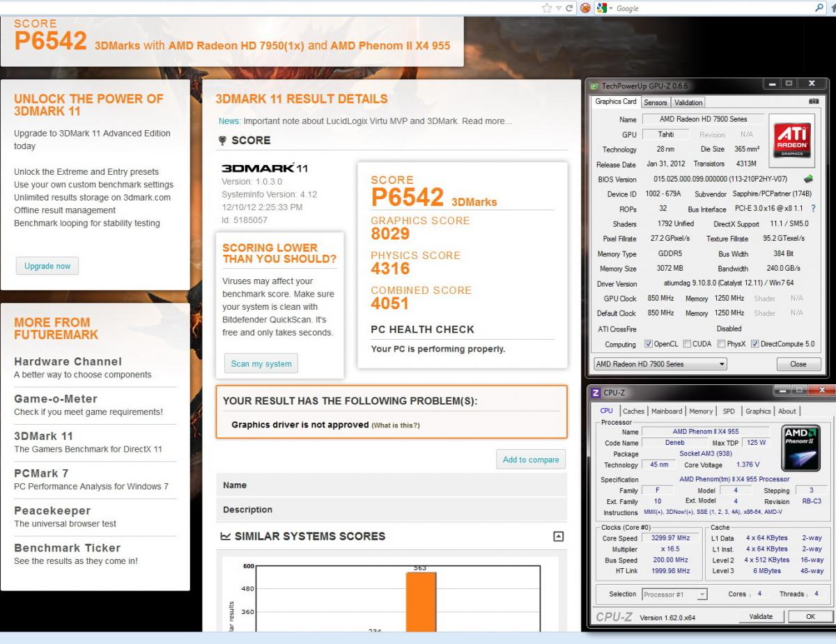This screenshot has height=644, width=836.
Task: Open the Mainboard tab in CPU-Z
Action: pos(667,411)
